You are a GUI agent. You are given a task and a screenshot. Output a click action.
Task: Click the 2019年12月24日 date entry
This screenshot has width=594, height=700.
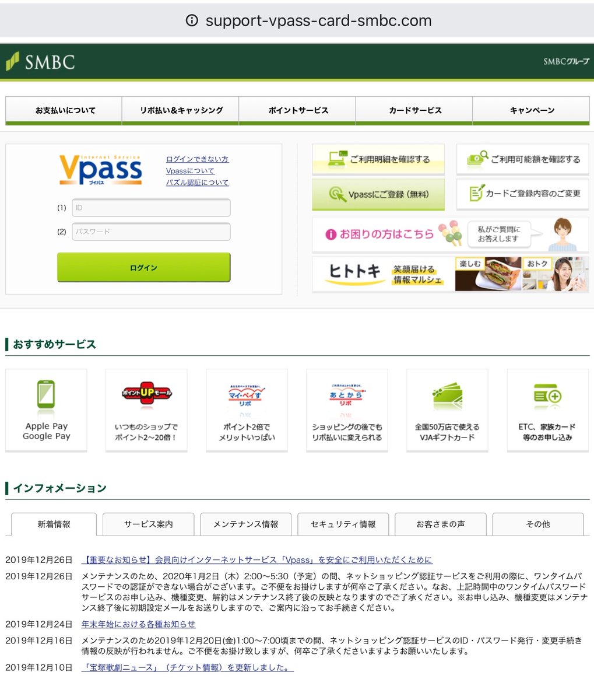point(39,624)
